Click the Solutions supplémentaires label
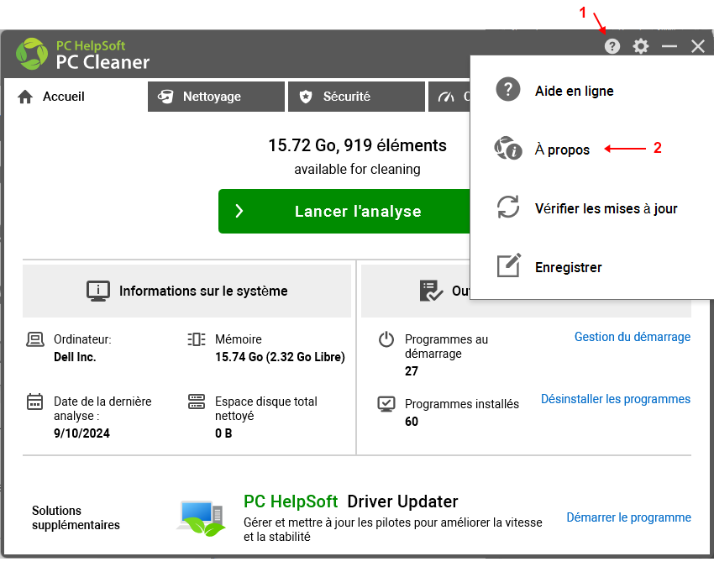The image size is (714, 588). click(76, 517)
